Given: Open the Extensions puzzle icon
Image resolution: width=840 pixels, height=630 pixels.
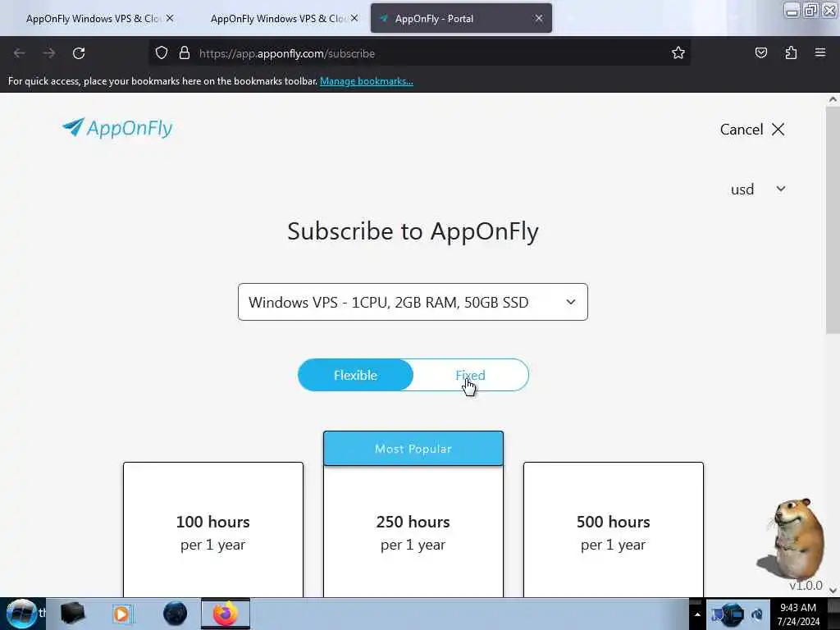Looking at the screenshot, I should [x=791, y=52].
